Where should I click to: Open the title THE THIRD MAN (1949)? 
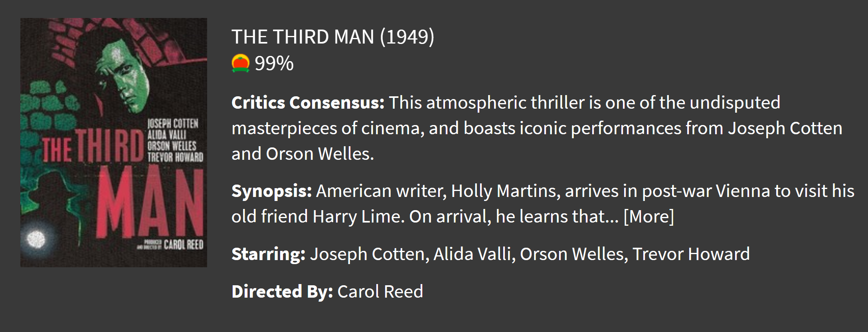tap(332, 37)
